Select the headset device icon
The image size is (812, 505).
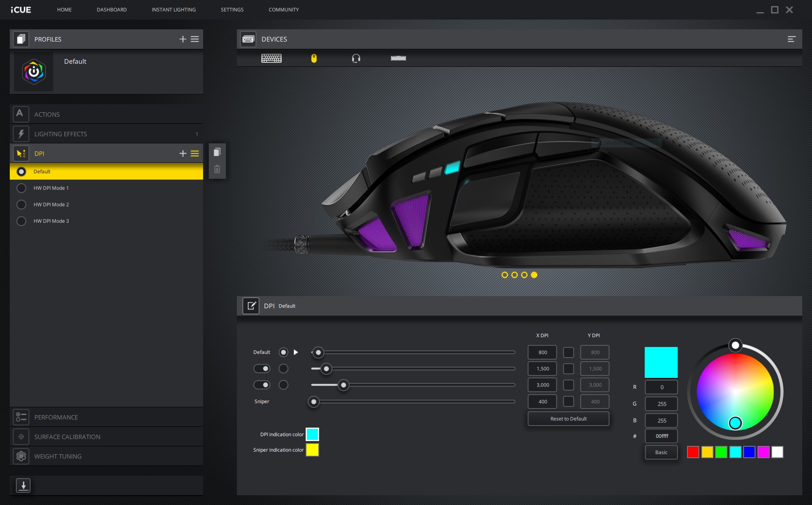coord(356,58)
